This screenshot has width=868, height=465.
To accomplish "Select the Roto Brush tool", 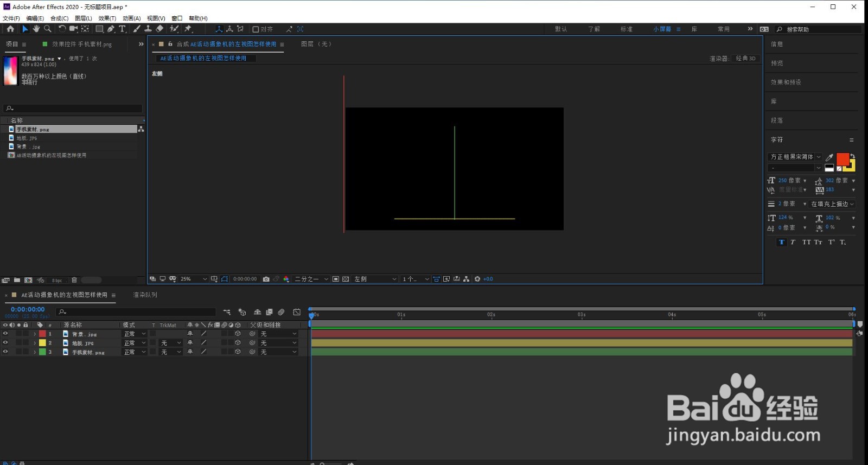I will (174, 29).
